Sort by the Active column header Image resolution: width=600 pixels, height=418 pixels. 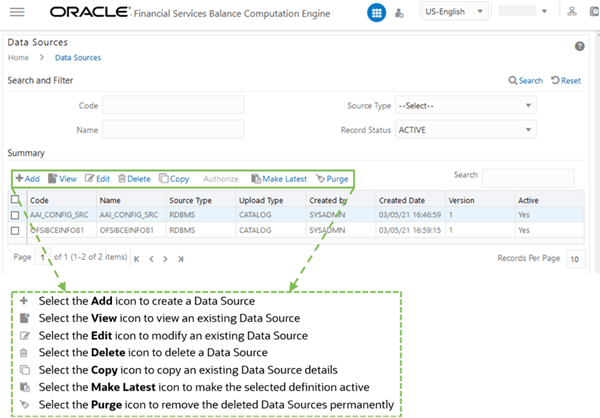(528, 200)
